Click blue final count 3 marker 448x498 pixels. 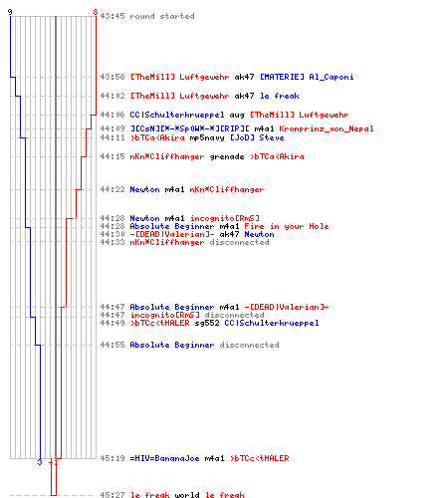(40, 462)
